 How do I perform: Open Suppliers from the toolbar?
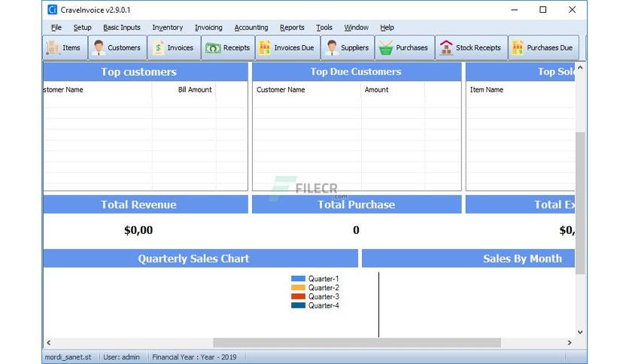[348, 47]
